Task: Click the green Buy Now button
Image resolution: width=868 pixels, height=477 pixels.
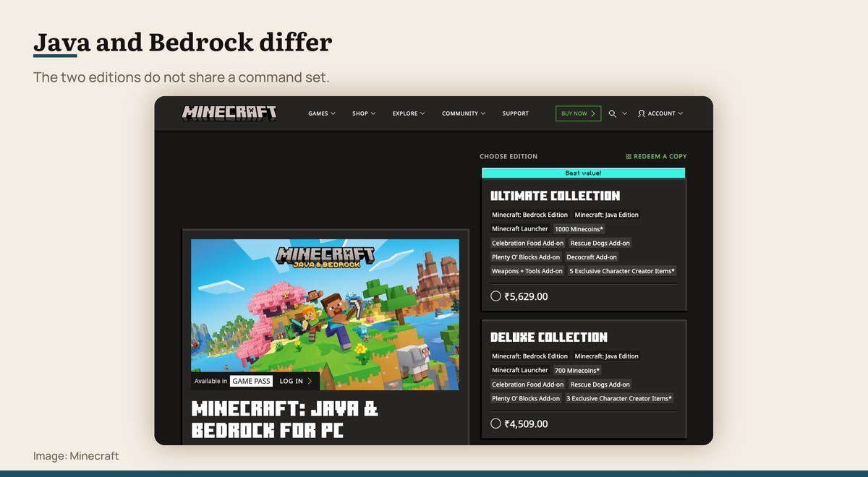Action: pos(578,113)
